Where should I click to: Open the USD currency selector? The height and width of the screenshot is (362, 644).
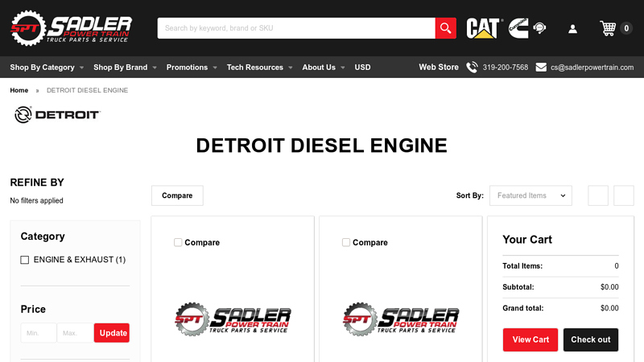[x=362, y=68]
